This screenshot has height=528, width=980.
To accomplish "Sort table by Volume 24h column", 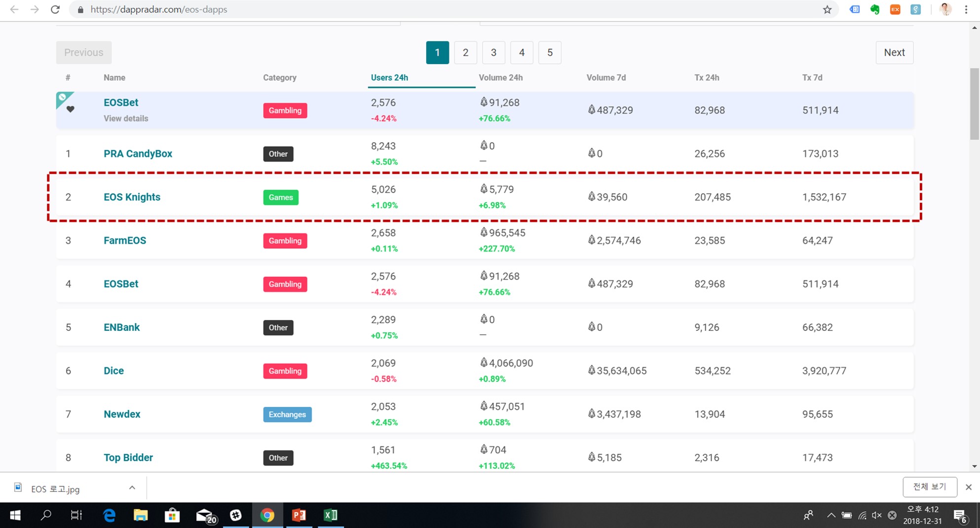I will pos(500,78).
